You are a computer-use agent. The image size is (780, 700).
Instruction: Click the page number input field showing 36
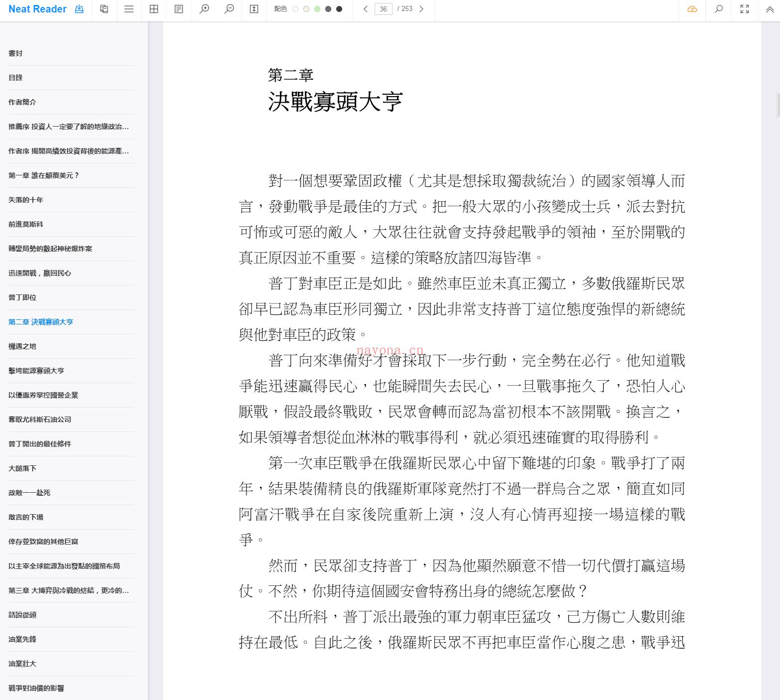[383, 9]
